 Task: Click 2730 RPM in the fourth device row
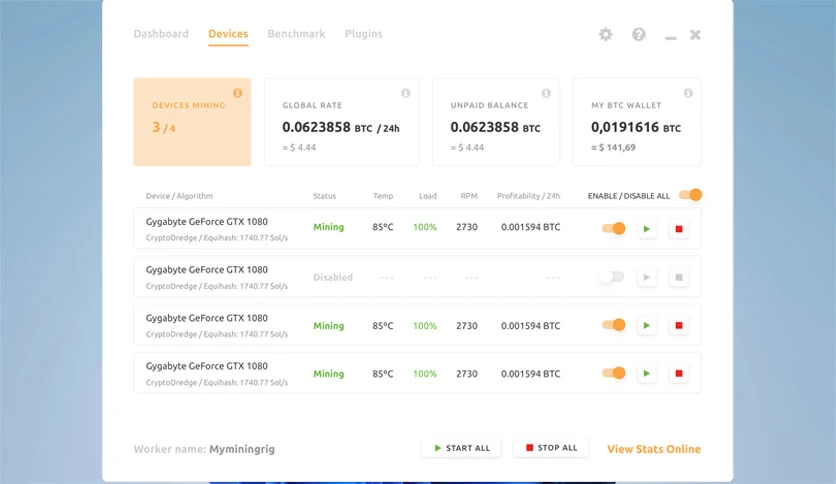(x=467, y=374)
